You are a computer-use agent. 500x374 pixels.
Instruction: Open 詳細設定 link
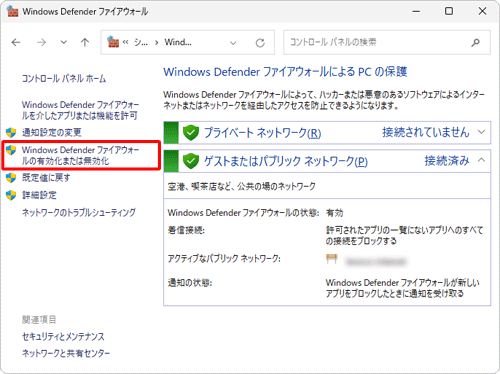click(39, 195)
